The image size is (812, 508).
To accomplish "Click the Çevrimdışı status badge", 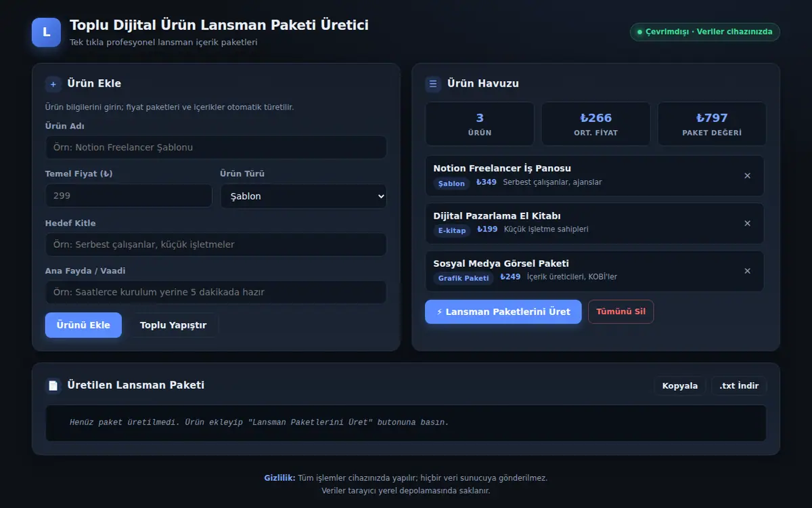I will tap(705, 32).
